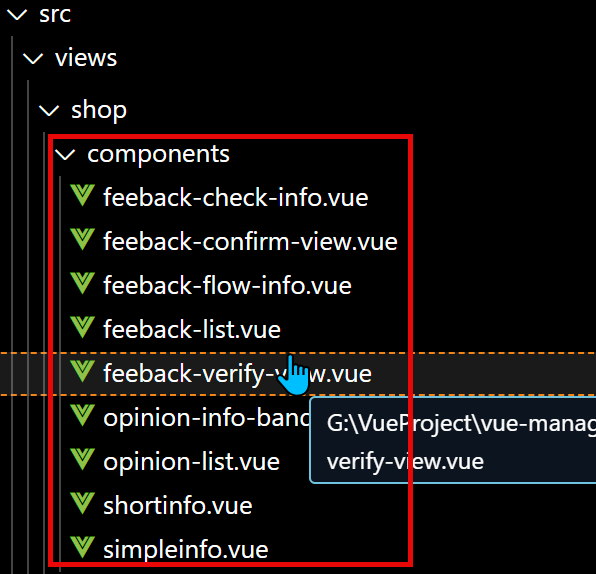Screen dimensions: 596x574
Task: Click the Vue icon beside feeback-list.vue
Action: [x=82, y=328]
